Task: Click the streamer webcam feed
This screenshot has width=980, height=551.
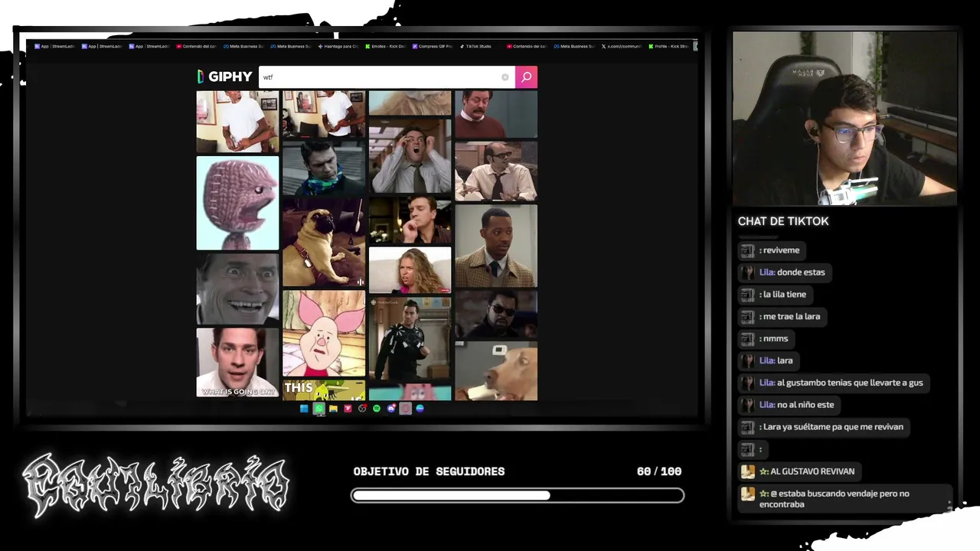Action: pyautogui.click(x=845, y=119)
